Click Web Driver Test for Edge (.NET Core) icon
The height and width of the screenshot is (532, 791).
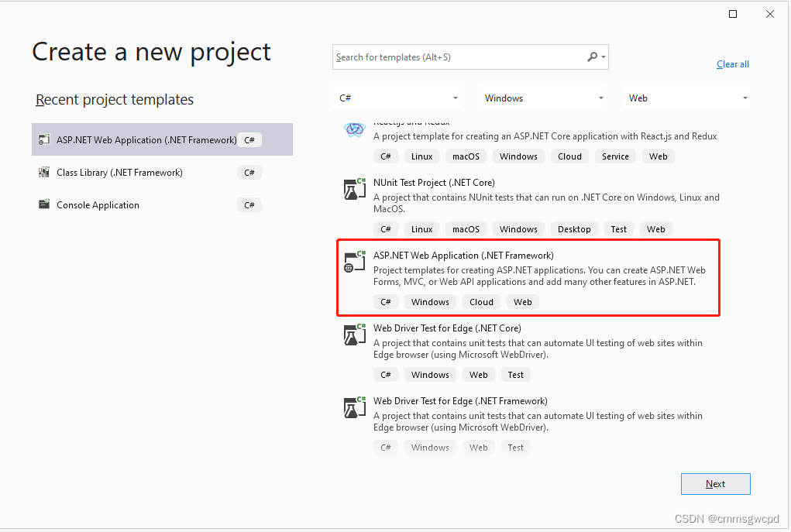click(354, 334)
